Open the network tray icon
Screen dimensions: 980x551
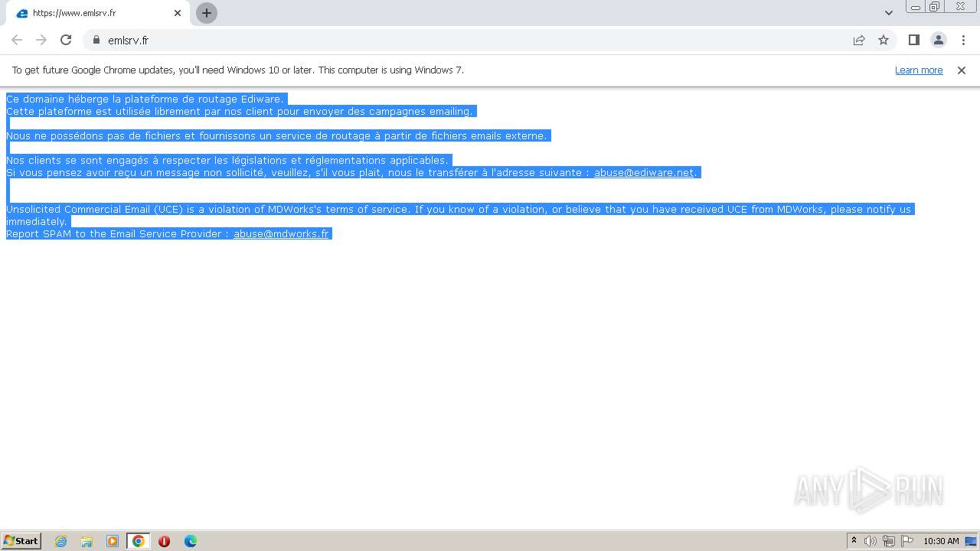click(889, 541)
